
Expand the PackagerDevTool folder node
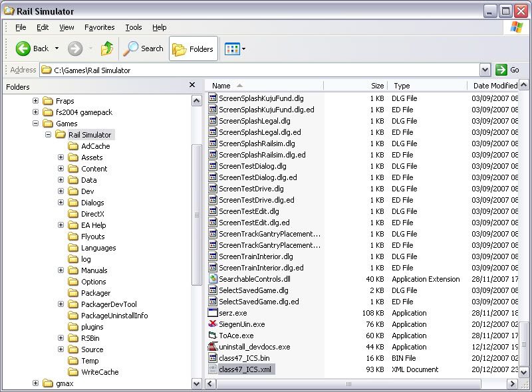tap(61, 304)
